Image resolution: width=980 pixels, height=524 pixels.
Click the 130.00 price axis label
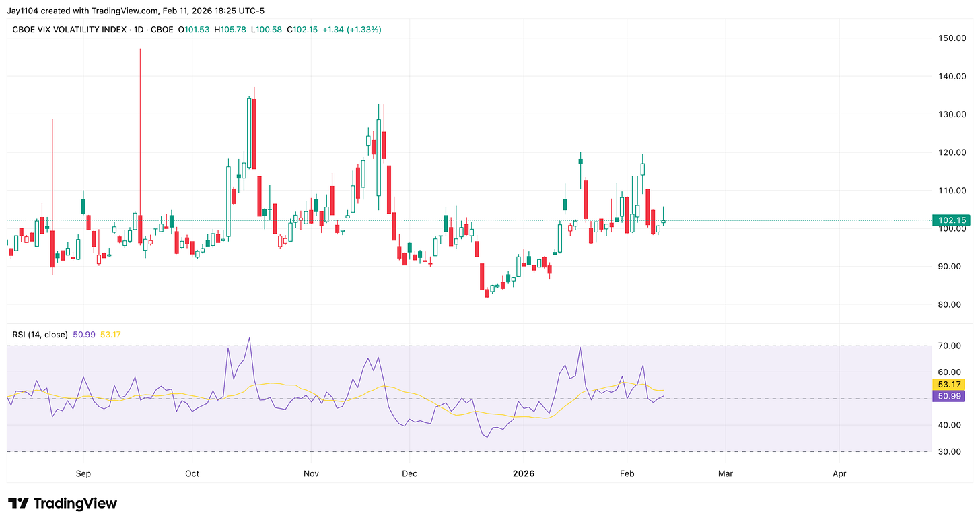click(x=952, y=114)
